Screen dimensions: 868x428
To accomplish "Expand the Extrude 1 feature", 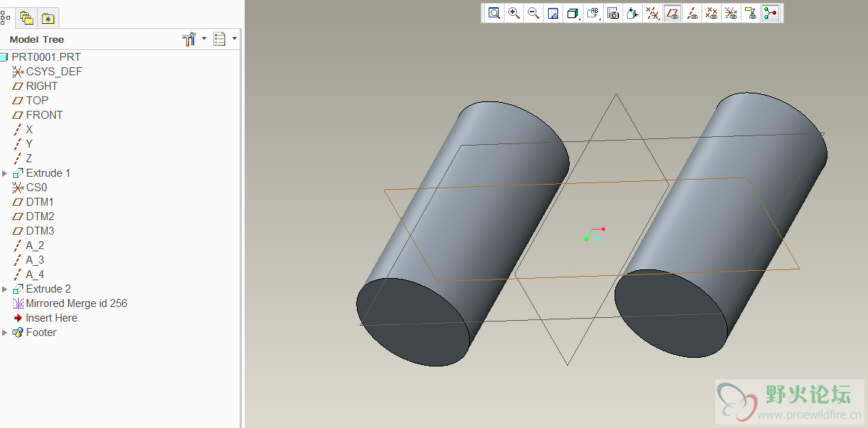I will 5,173.
